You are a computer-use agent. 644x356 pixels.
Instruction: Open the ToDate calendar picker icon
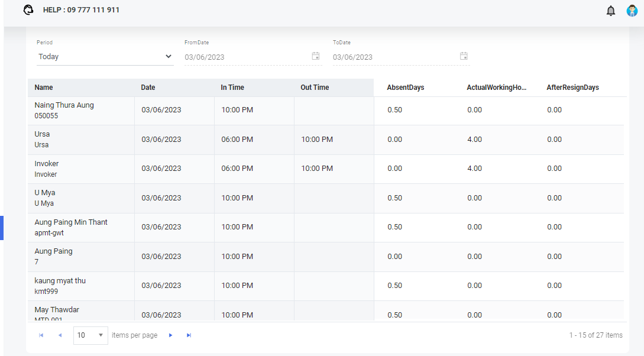[x=464, y=56]
